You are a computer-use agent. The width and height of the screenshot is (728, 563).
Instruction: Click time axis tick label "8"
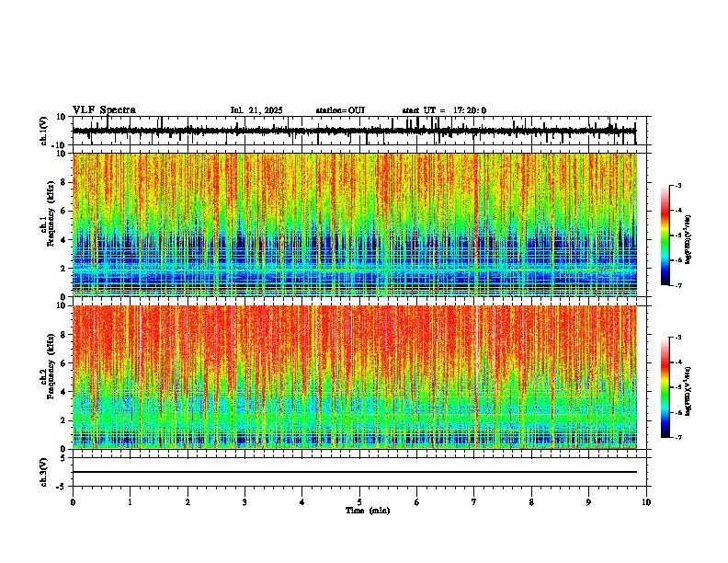[x=531, y=502]
